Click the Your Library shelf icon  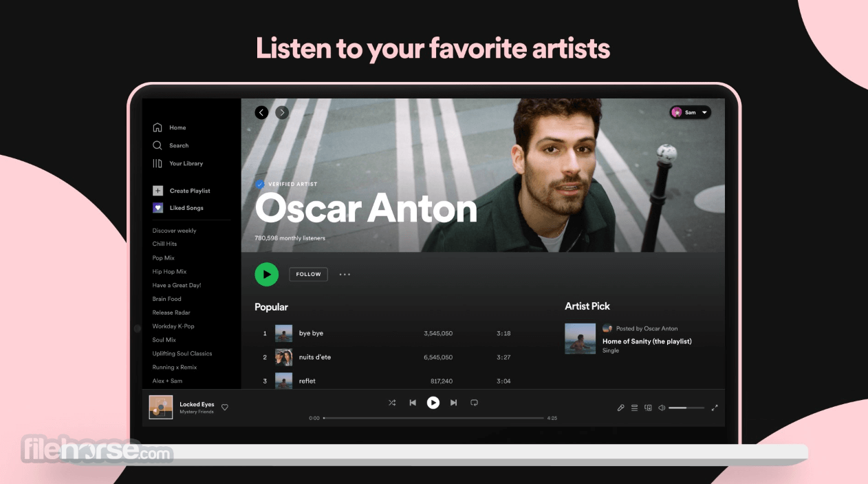158,163
